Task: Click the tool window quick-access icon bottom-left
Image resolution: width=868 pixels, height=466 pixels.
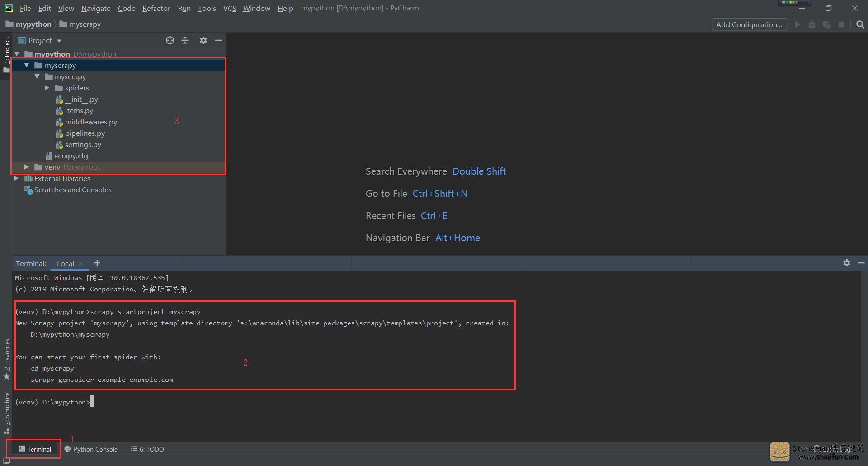Action: (x=7, y=461)
